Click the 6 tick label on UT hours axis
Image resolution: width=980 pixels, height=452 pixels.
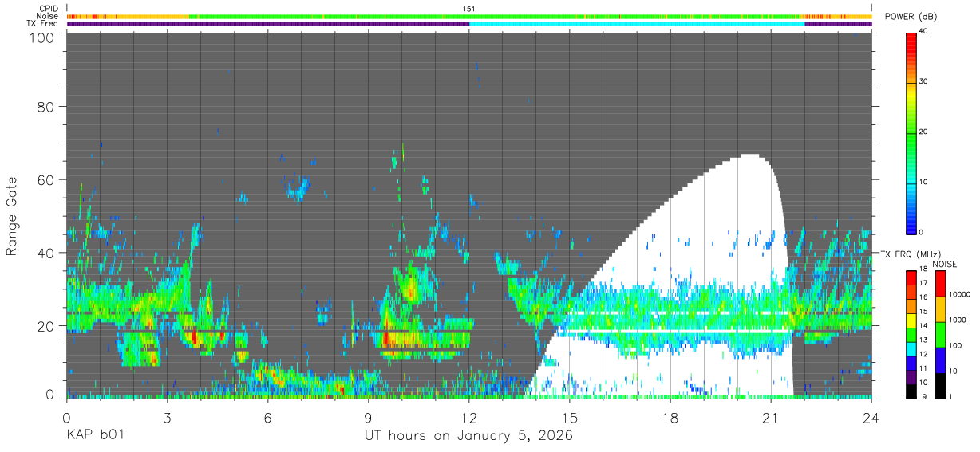click(x=267, y=417)
